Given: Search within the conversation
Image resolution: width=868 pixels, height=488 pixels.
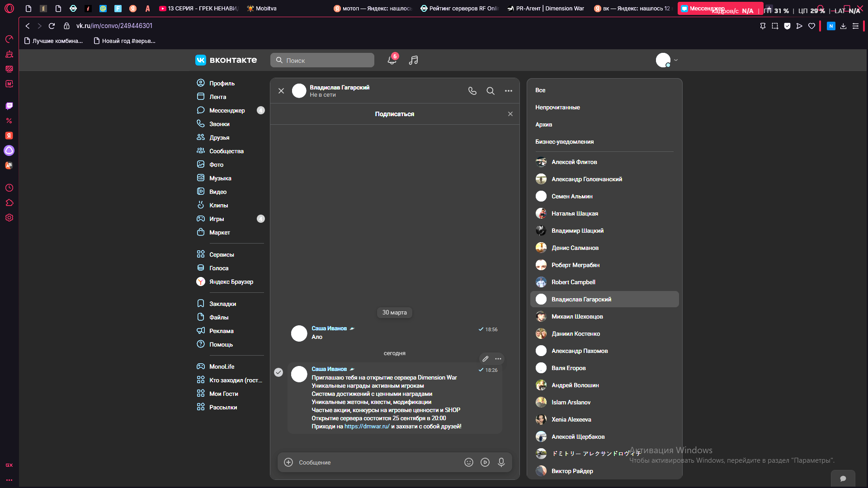Looking at the screenshot, I should [x=491, y=91].
